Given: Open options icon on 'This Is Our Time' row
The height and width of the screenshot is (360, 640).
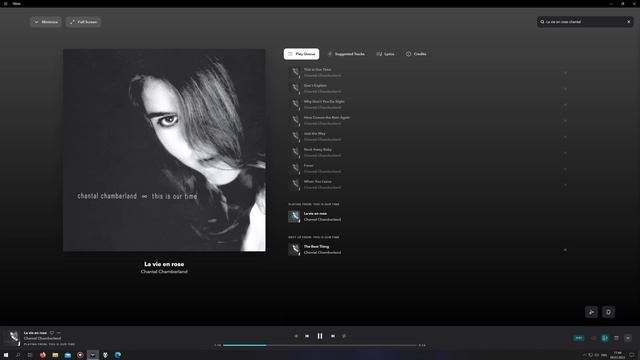Looking at the screenshot, I should tap(565, 73).
